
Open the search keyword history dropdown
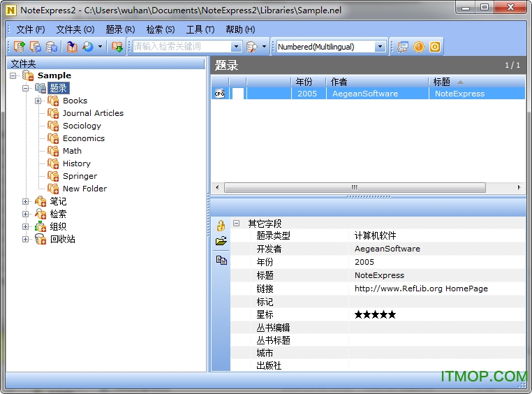coord(237,47)
